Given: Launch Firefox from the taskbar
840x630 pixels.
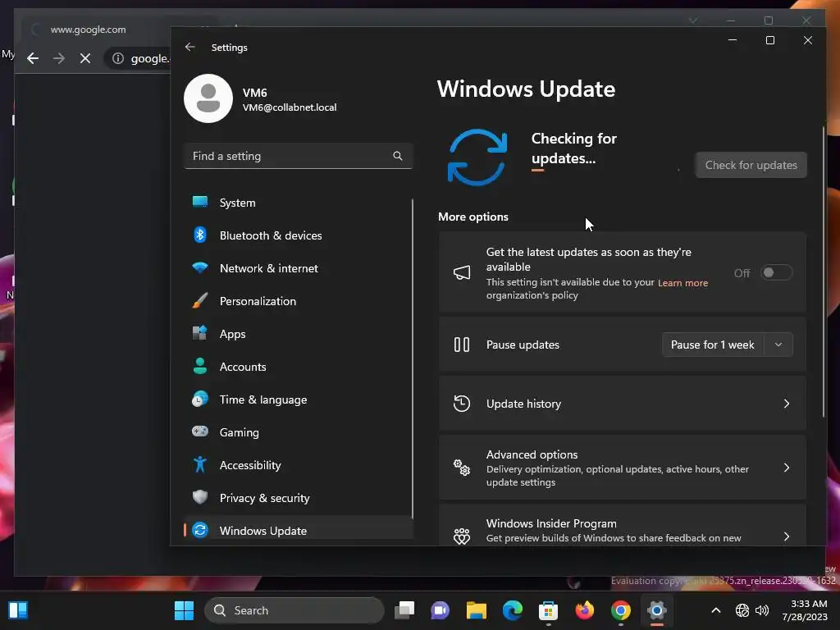Looking at the screenshot, I should tap(584, 610).
